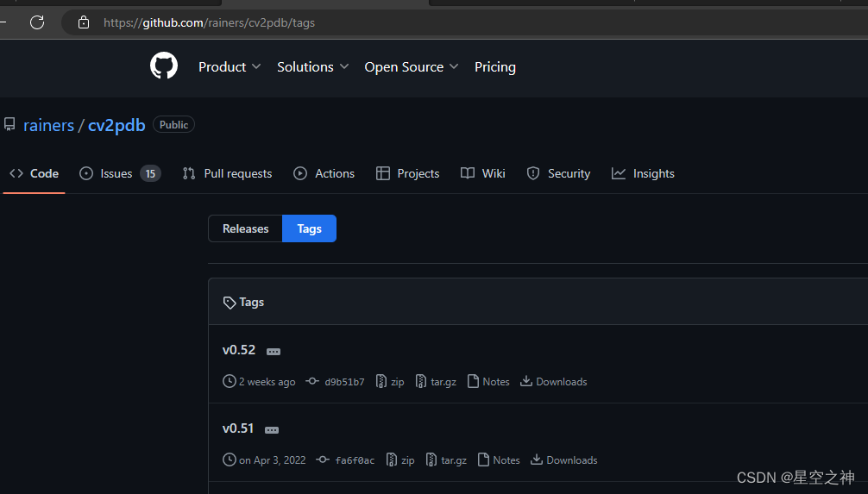The width and height of the screenshot is (868, 494).
Task: Open commit d9b51b7
Action: 344,382
